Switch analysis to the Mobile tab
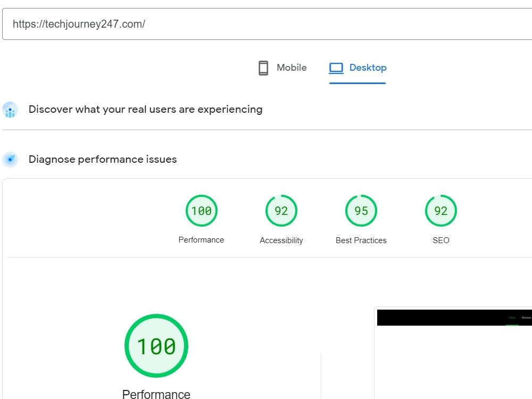Screen dimensions: 532x399 [x=290, y=68]
